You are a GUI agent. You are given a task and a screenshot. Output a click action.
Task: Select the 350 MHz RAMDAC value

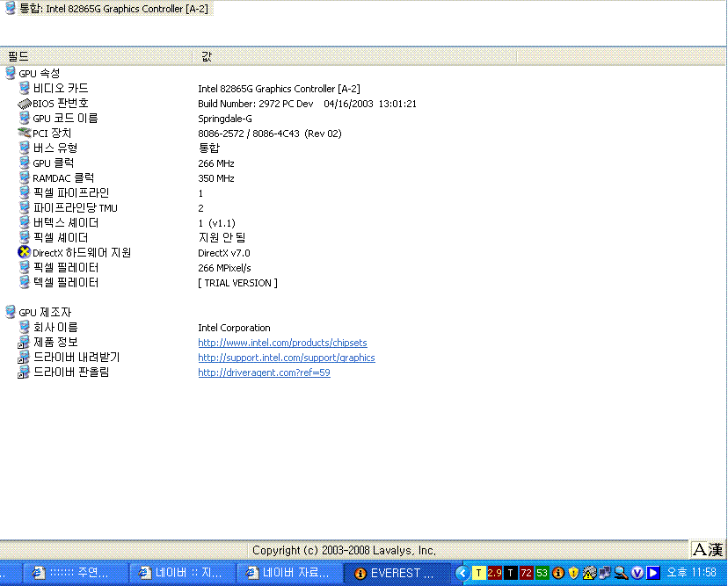point(216,178)
